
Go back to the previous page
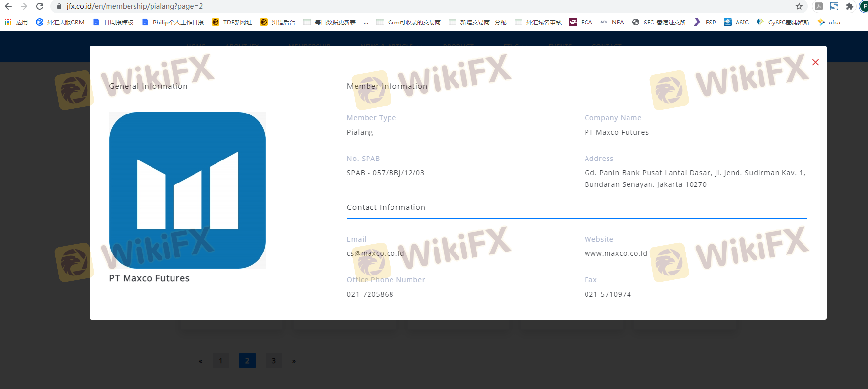[8, 6]
